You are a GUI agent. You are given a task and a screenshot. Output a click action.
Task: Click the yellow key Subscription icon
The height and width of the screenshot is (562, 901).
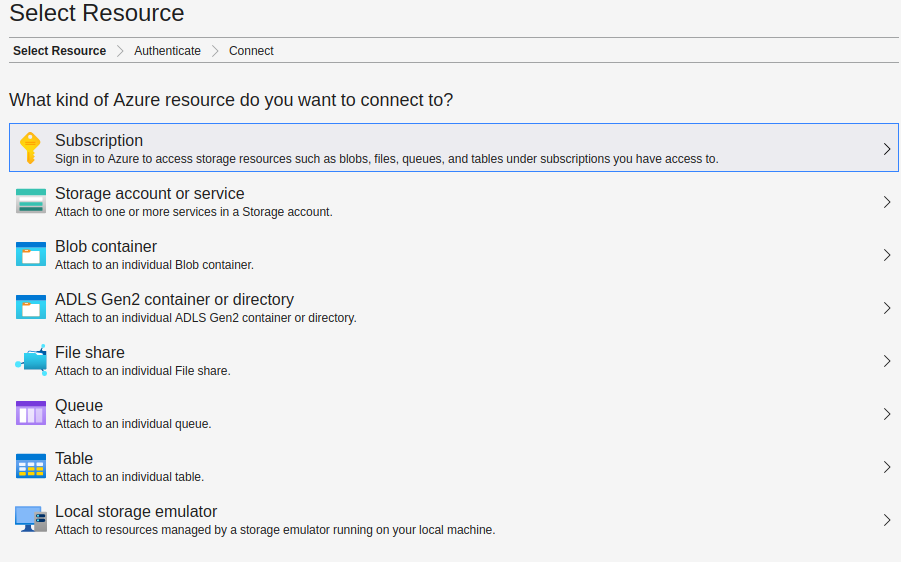click(30, 148)
